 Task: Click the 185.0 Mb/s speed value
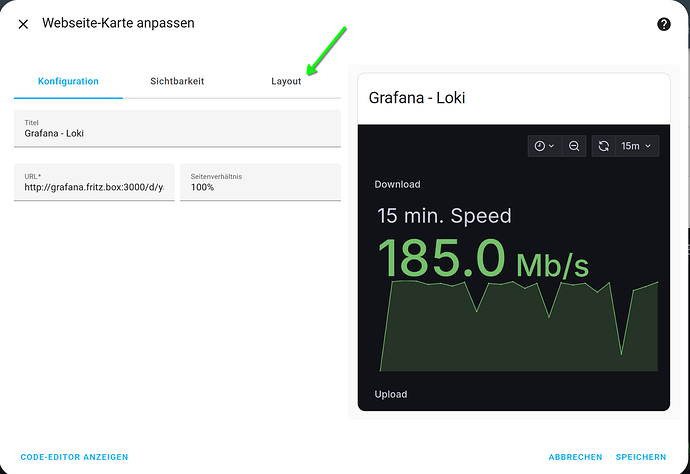pos(483,258)
